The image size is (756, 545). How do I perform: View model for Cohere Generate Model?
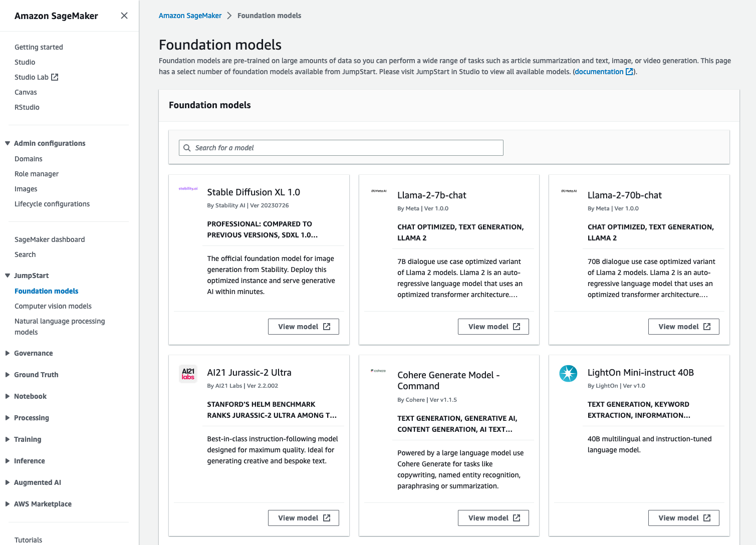click(493, 518)
